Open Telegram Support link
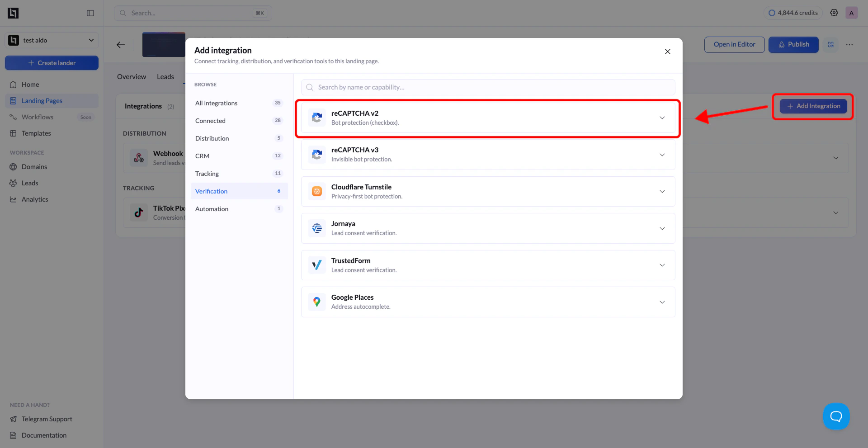Screen dimensions: 868x448 tap(52, 419)
